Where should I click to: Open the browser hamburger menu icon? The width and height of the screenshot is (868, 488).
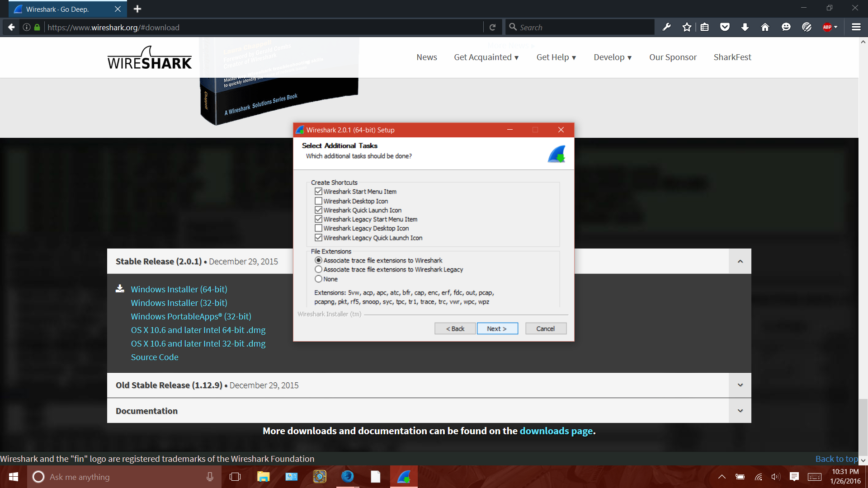tap(856, 27)
